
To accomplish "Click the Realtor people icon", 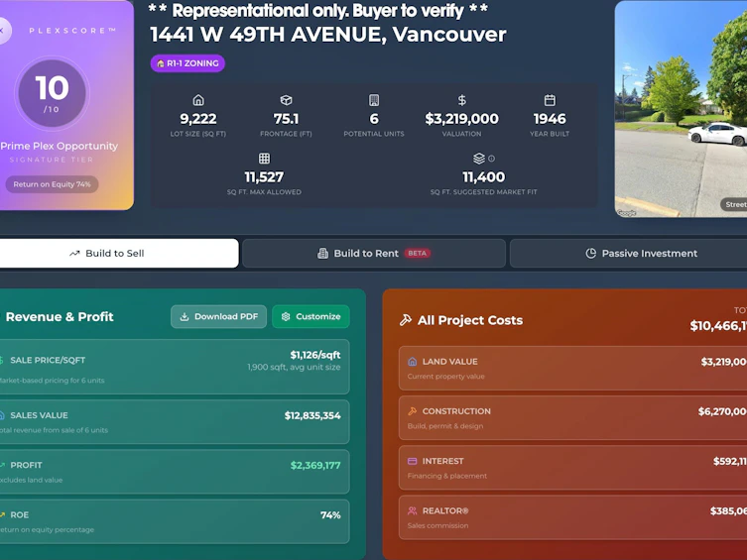I will [413, 510].
